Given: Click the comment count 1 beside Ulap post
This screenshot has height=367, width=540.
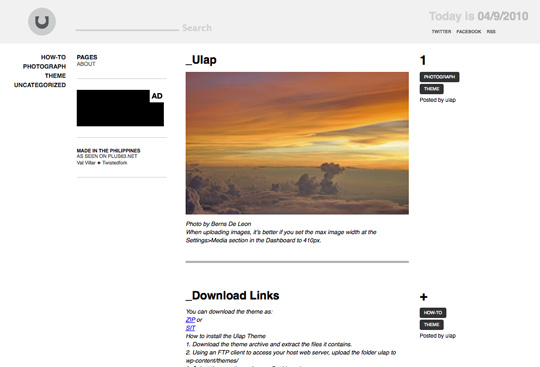Looking at the screenshot, I should click(423, 60).
